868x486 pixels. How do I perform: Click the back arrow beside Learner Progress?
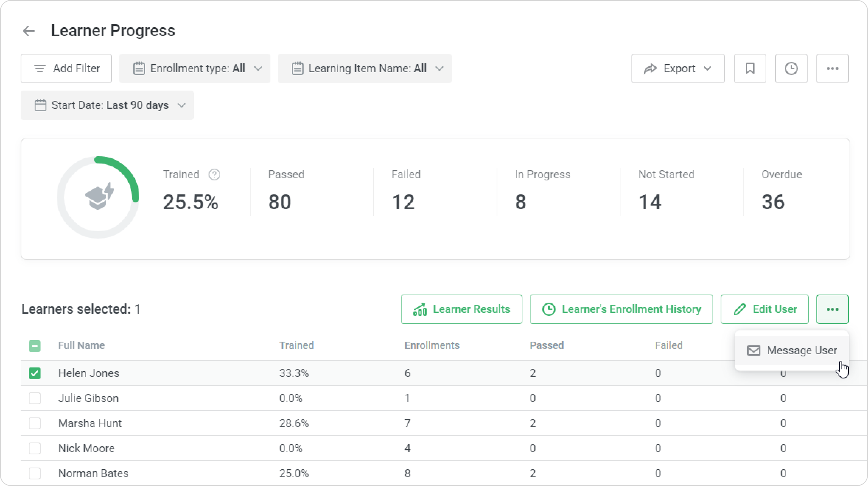pyautogui.click(x=28, y=31)
